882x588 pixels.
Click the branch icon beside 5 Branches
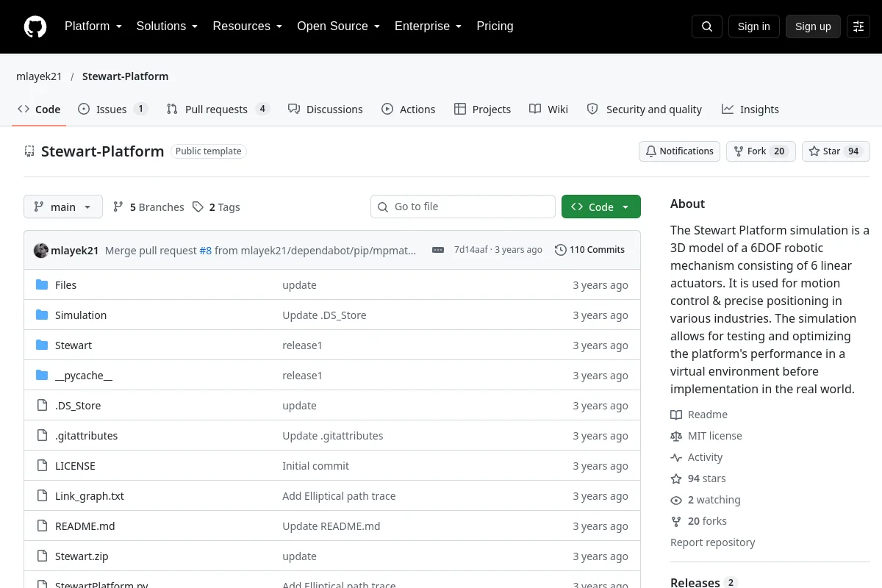[x=118, y=207]
